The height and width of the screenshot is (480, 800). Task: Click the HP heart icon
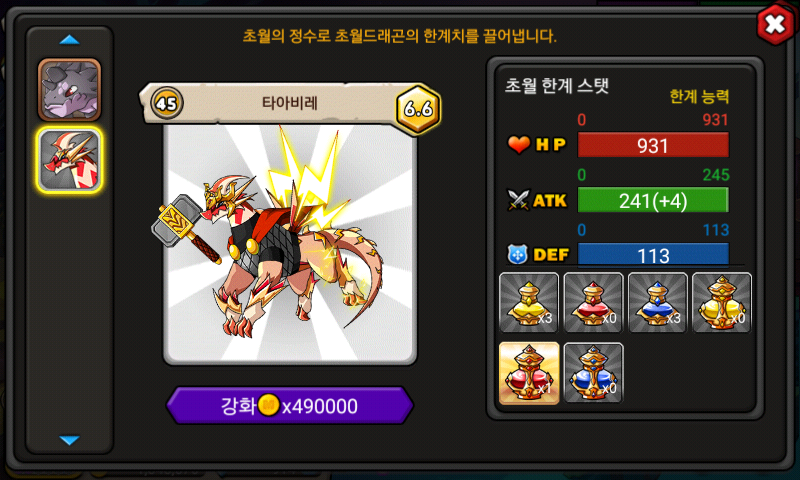519,145
